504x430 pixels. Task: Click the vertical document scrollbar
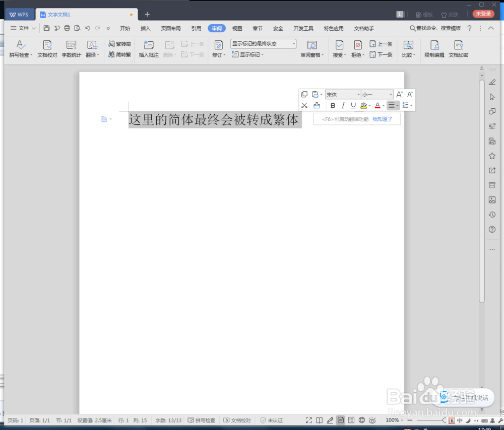coord(481,191)
